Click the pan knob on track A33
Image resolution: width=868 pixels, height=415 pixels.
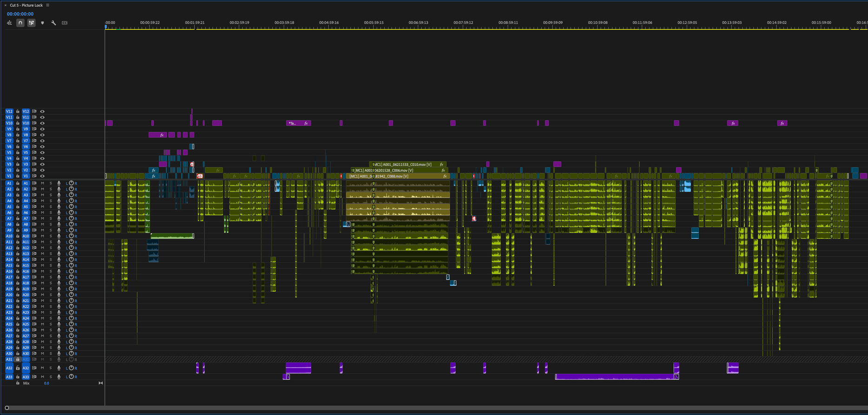(71, 377)
